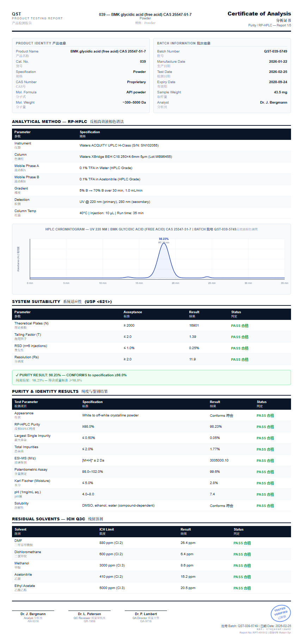This screenshot has width=303, height=644.
Task: Click Largest Single Impurity result "0.05%"
Action: [x=215, y=438]
